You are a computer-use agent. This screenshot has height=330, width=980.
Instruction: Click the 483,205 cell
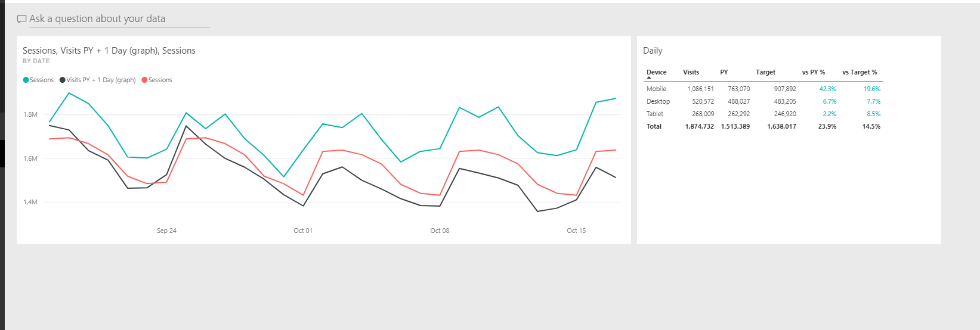click(x=785, y=101)
